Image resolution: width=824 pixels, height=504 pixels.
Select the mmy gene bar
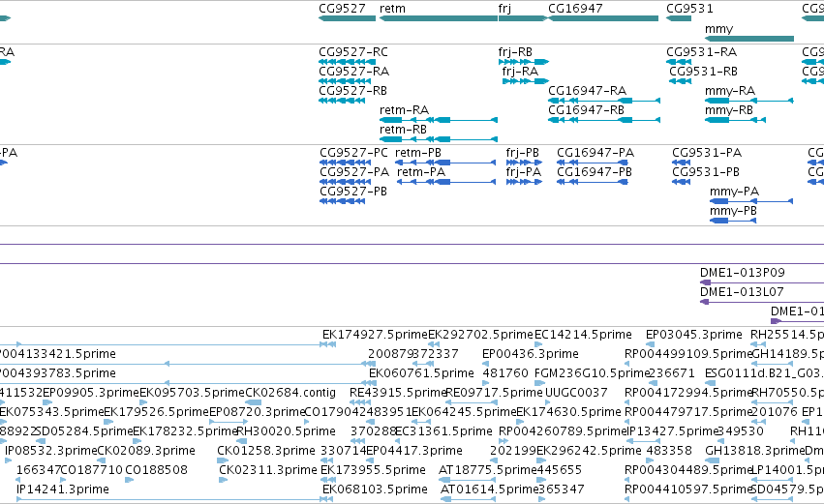pos(749,39)
